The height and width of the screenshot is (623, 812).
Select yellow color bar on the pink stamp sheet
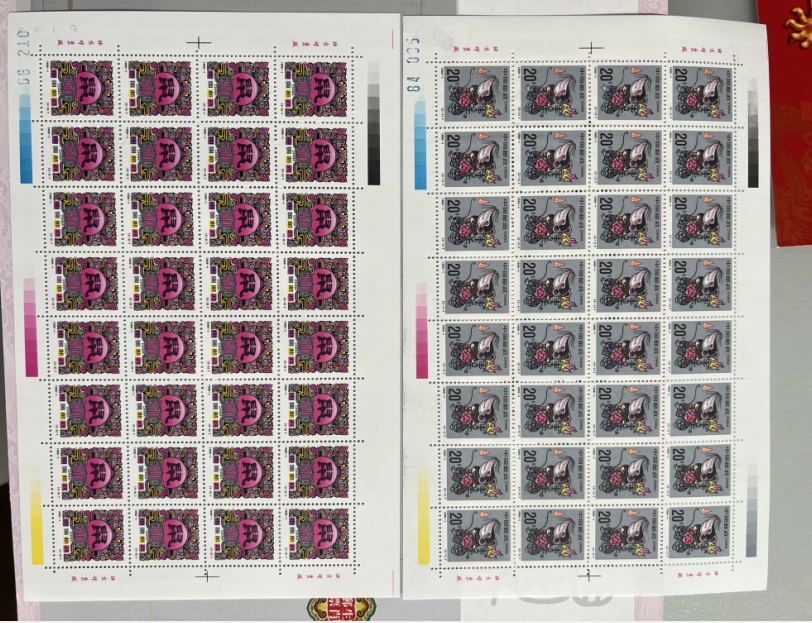(37, 521)
